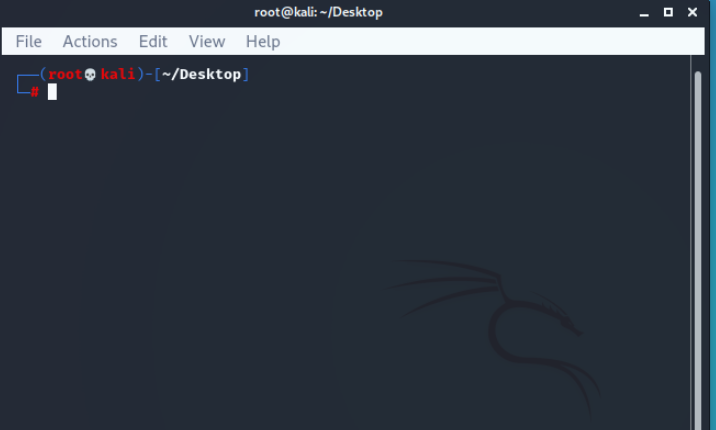Open the File menu
Viewport: 716px width, 430px height.
[x=28, y=42]
